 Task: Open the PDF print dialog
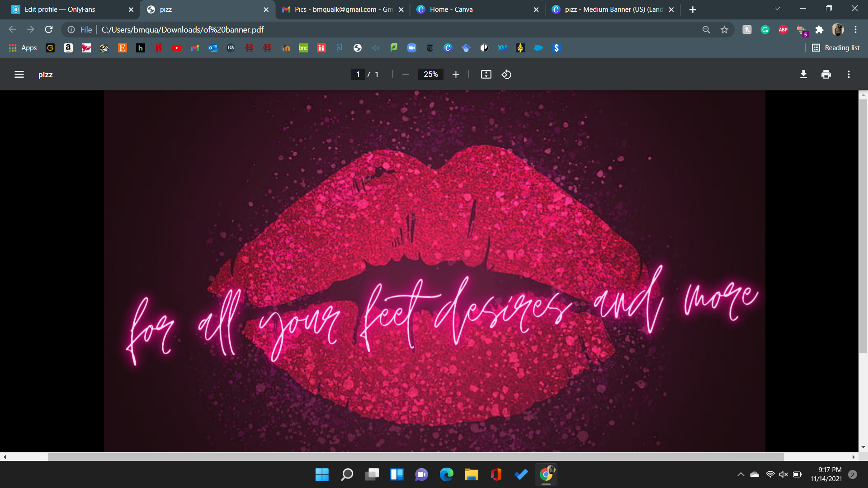tap(826, 74)
